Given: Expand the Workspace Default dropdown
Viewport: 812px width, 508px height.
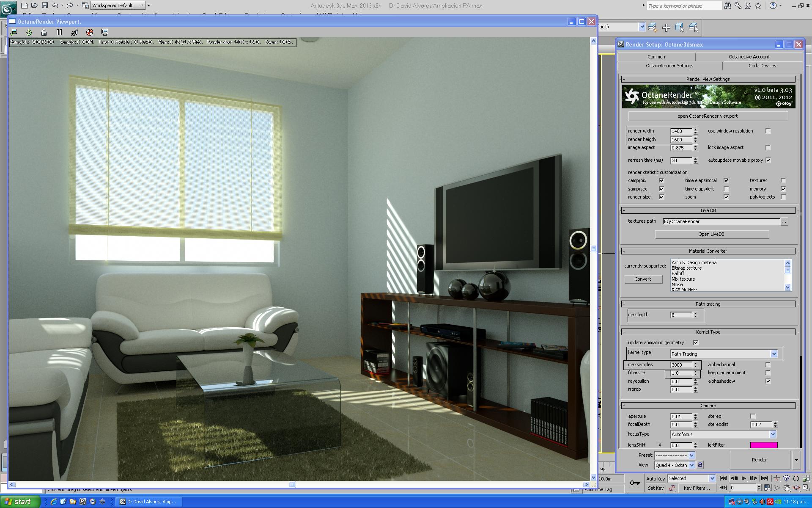Looking at the screenshot, I should click(142, 6).
